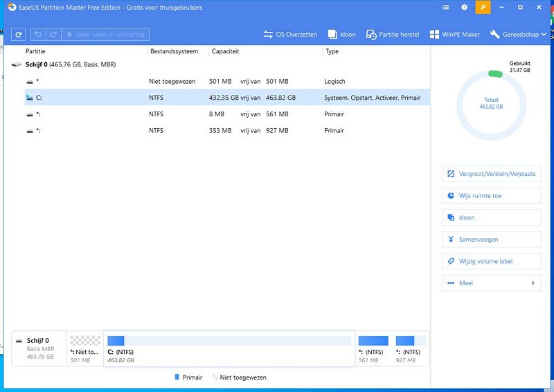The height and width of the screenshot is (392, 554).
Task: Open OS Overzetten migration tool
Action: point(290,35)
